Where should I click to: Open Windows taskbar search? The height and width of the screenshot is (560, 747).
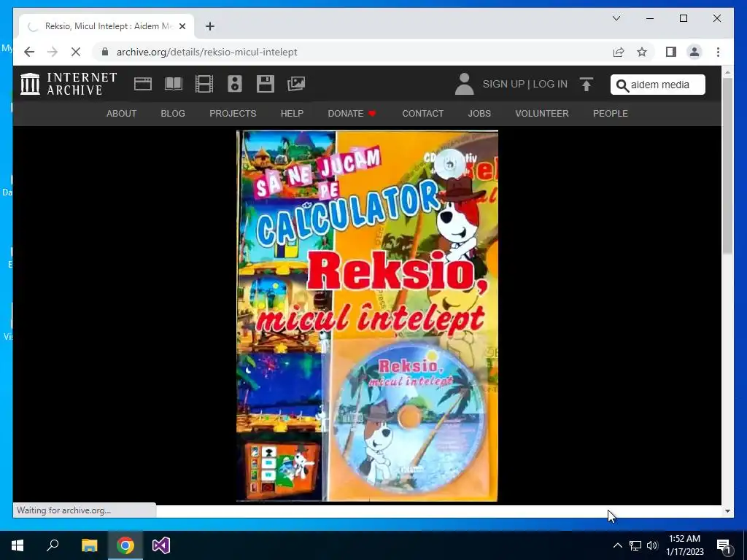pos(53,545)
